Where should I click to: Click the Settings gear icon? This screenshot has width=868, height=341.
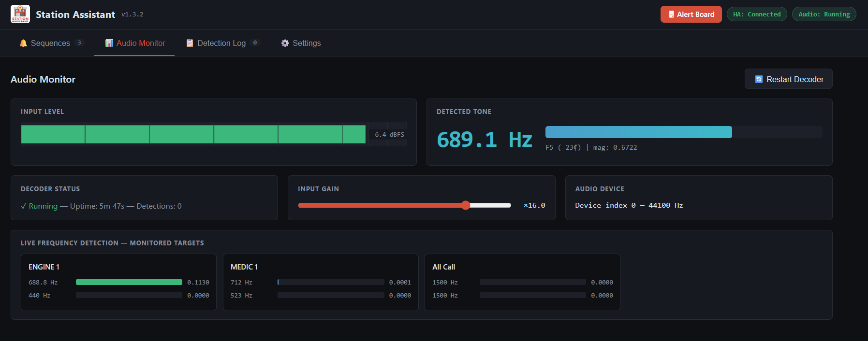[285, 43]
